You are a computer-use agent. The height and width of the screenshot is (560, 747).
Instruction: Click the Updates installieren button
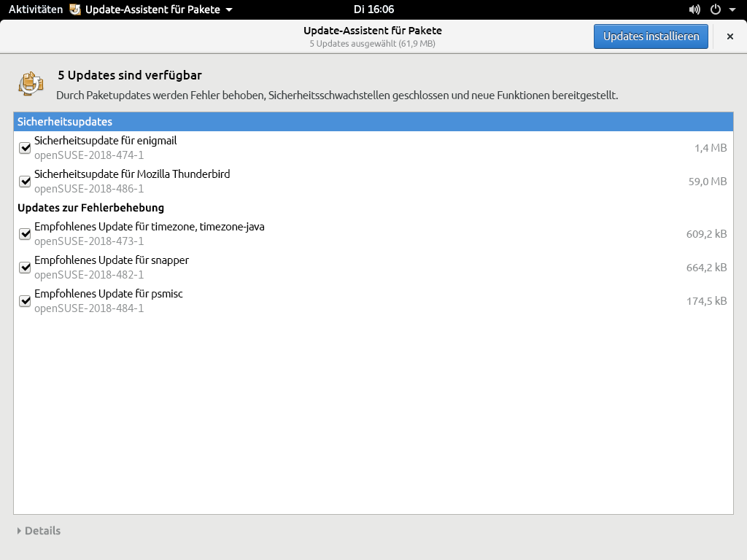[x=651, y=36]
